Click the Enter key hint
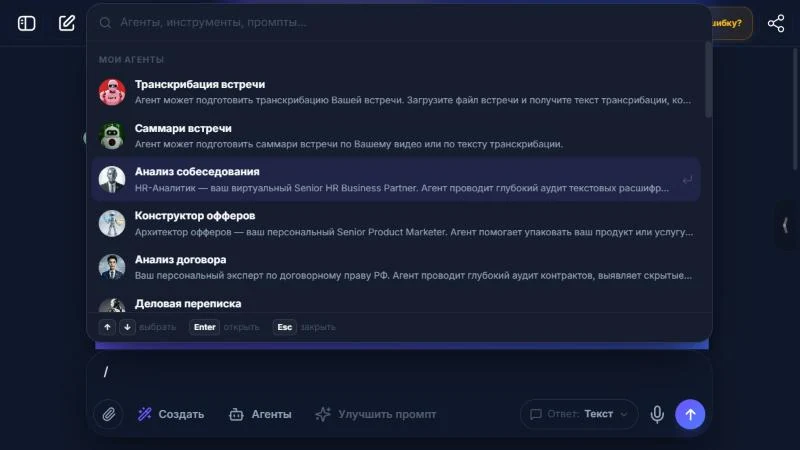800x450 pixels. (205, 327)
